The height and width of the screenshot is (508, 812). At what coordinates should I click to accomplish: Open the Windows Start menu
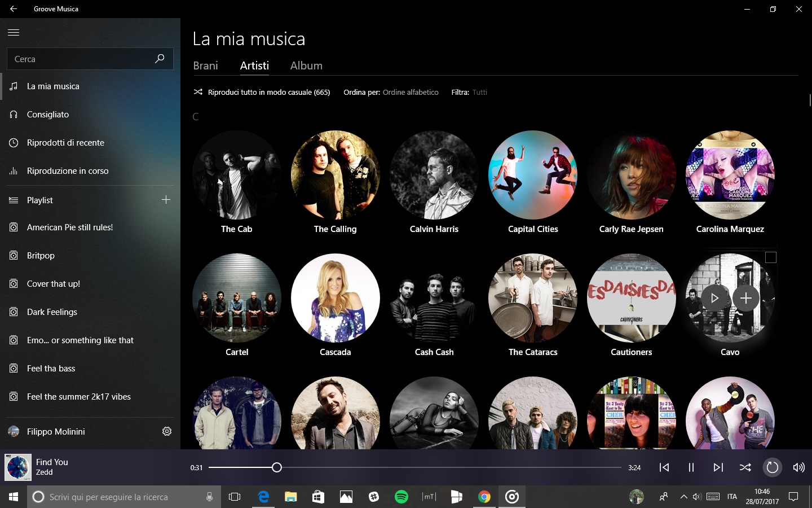coord(14,497)
